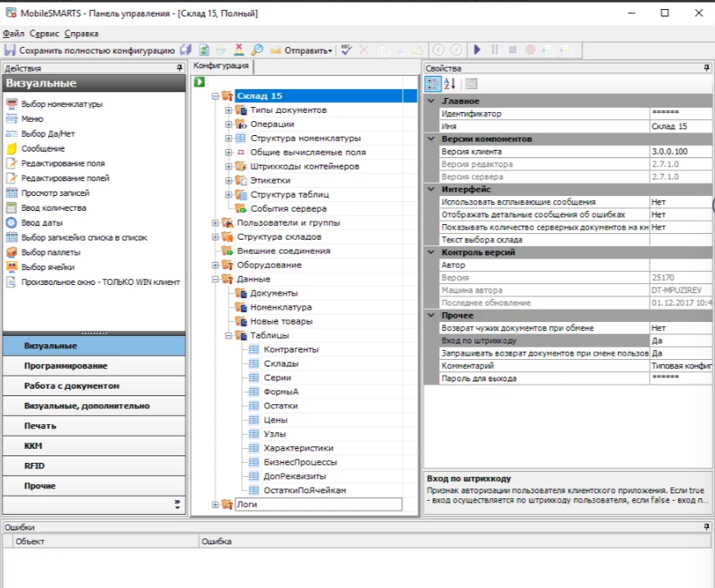Viewport: 715px width, 588px height.
Task: Expand the Типы документов tree node
Action: pos(229,110)
